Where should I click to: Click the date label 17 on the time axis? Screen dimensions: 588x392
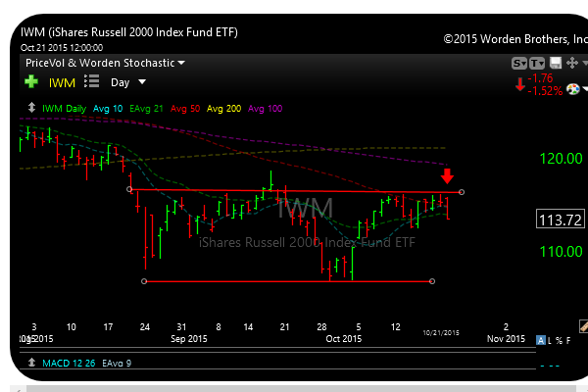click(108, 327)
